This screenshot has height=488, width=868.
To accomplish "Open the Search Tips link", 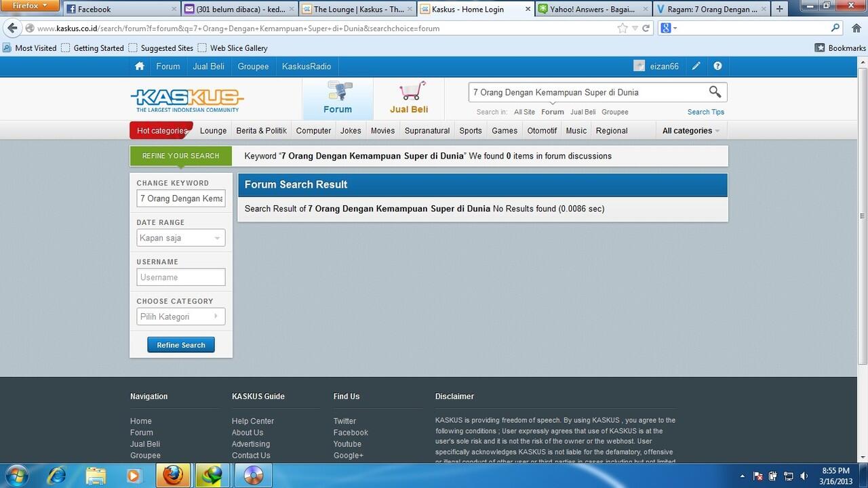I will (705, 112).
